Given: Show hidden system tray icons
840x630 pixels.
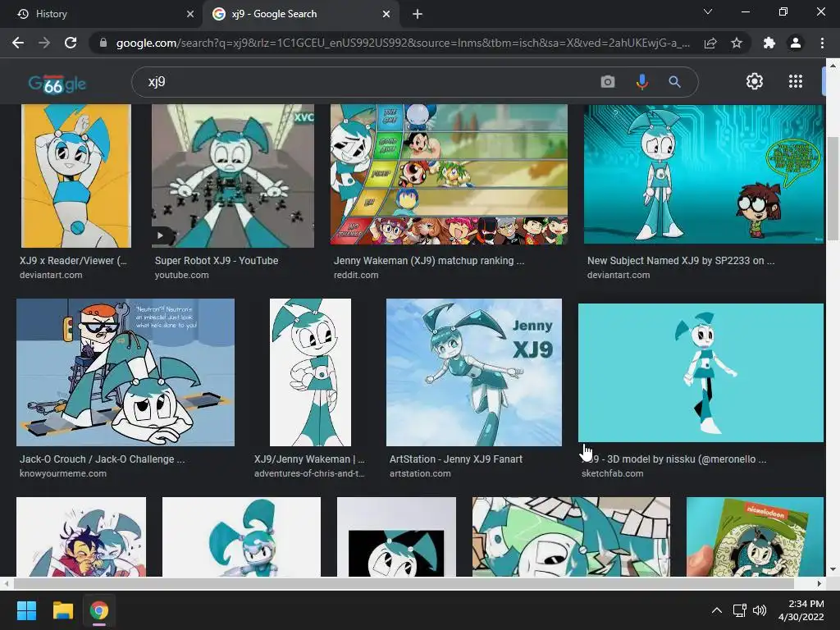Looking at the screenshot, I should (x=717, y=610).
